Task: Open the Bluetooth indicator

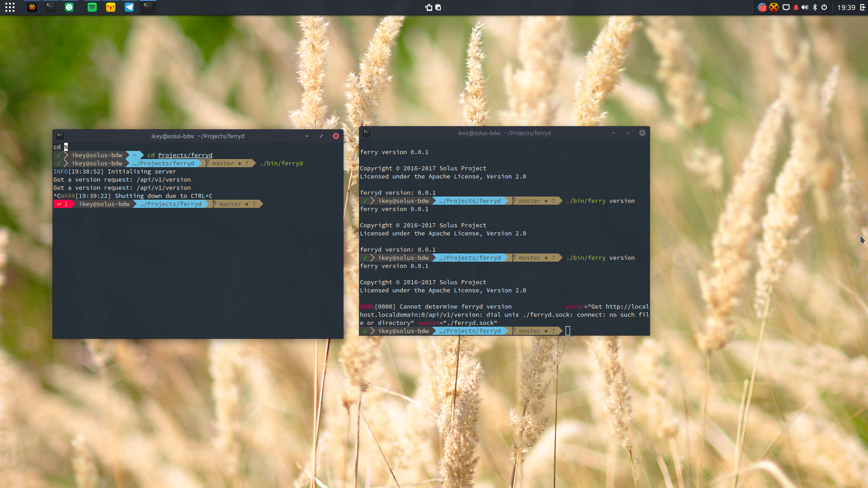Action: 815,7
